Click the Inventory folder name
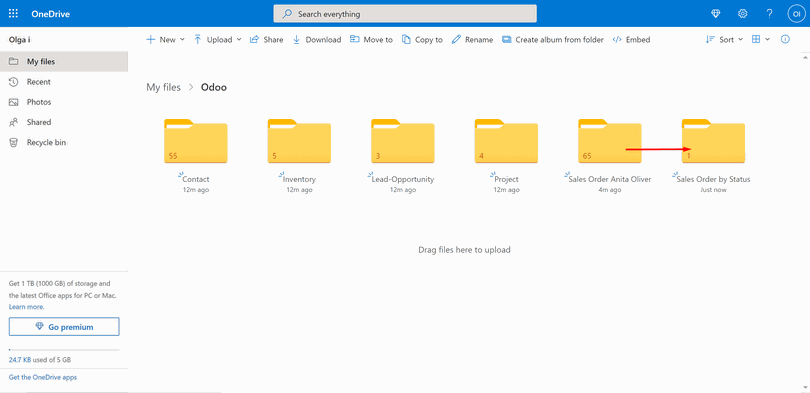The height and width of the screenshot is (393, 810). click(299, 180)
